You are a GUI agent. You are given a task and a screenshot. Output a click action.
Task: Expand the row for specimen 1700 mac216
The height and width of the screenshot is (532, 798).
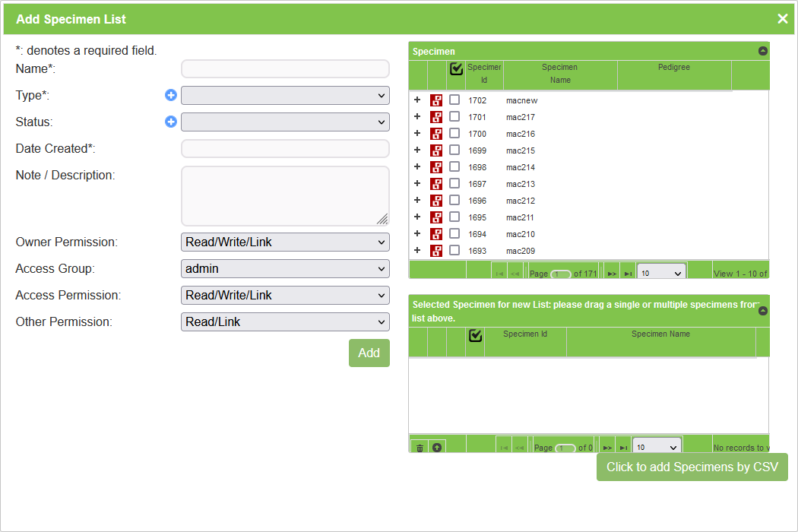coord(417,134)
